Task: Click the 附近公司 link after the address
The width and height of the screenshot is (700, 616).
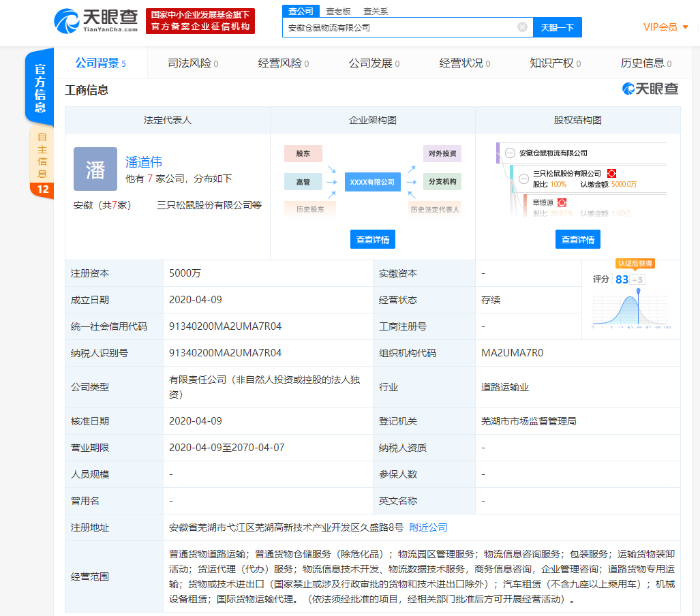Action: pos(428,527)
